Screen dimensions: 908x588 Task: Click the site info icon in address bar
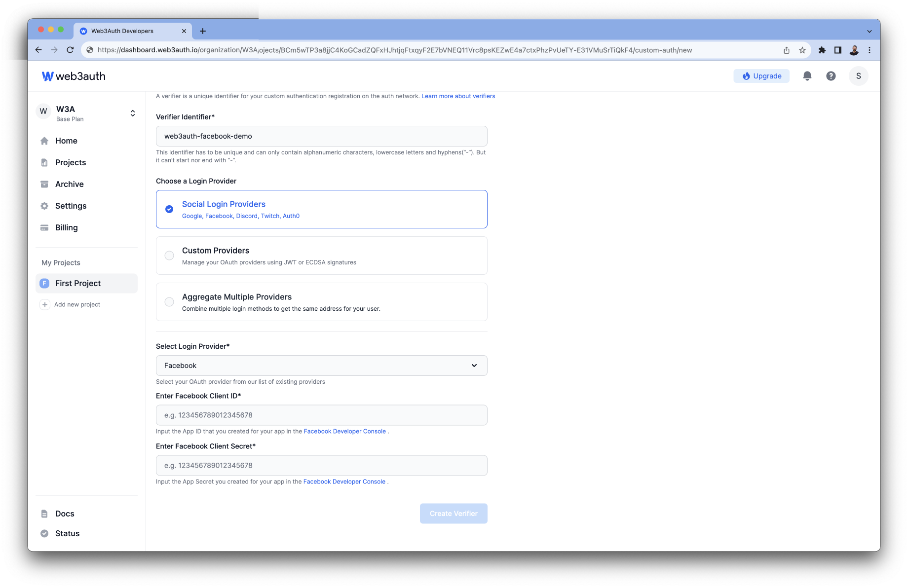(90, 50)
